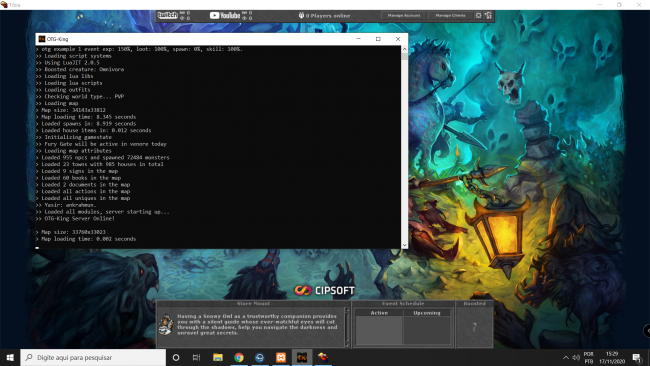Open Windows Task View

tap(196, 357)
